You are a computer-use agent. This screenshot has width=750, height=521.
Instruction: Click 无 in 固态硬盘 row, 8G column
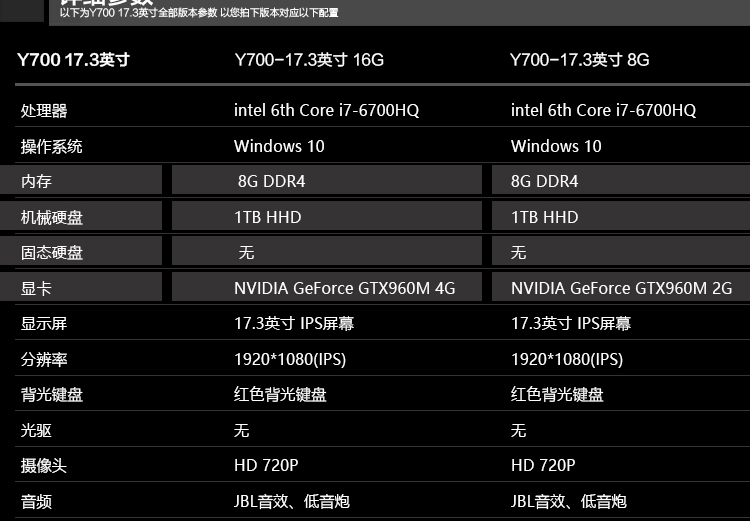click(x=518, y=252)
